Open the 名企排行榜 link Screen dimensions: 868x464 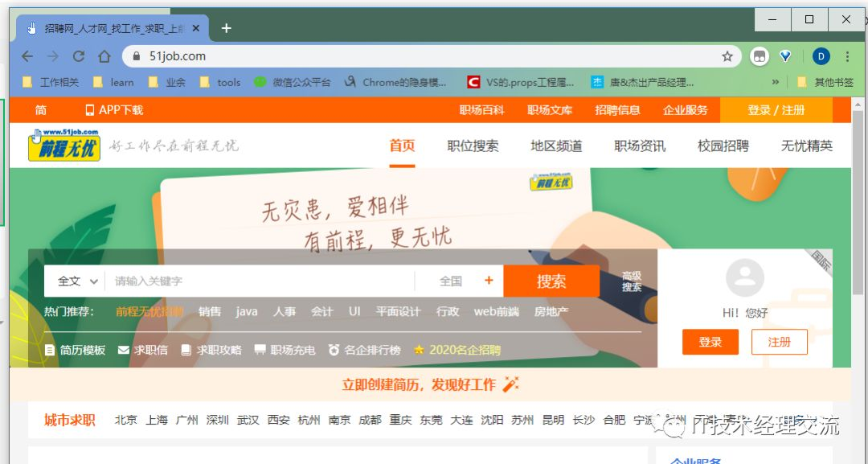pos(364,350)
